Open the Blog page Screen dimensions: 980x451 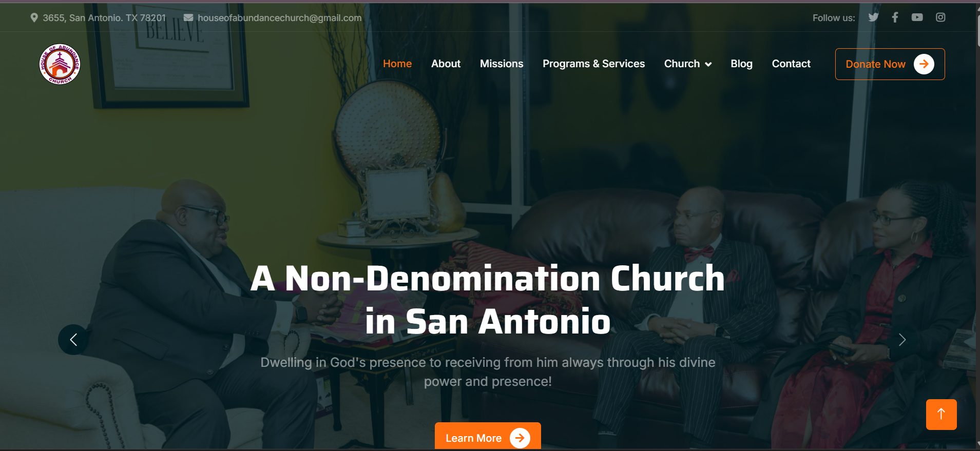pyautogui.click(x=741, y=64)
